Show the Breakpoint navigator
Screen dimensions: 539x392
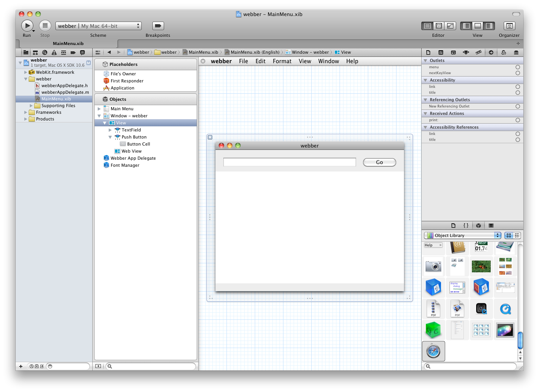[x=73, y=52]
